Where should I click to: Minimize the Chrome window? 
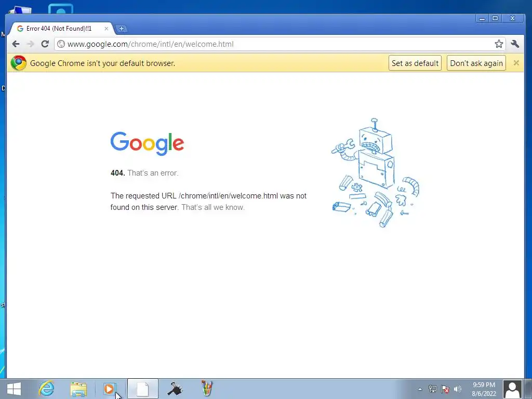[482, 19]
